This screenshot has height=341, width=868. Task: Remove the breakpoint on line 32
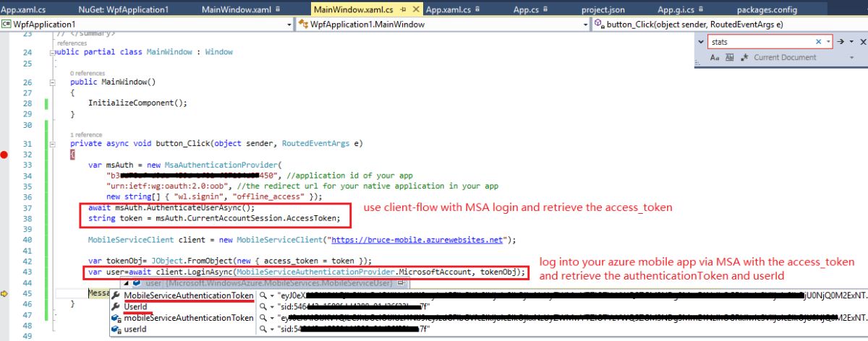pos(5,155)
